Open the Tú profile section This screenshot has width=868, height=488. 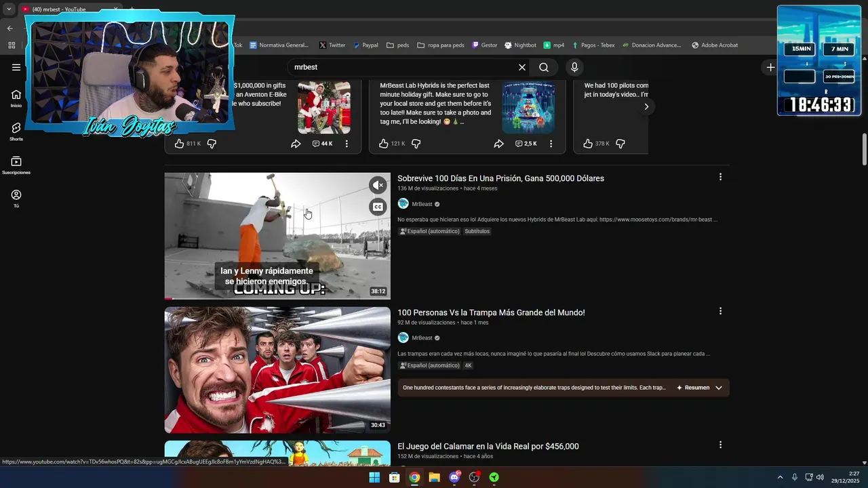(x=16, y=199)
